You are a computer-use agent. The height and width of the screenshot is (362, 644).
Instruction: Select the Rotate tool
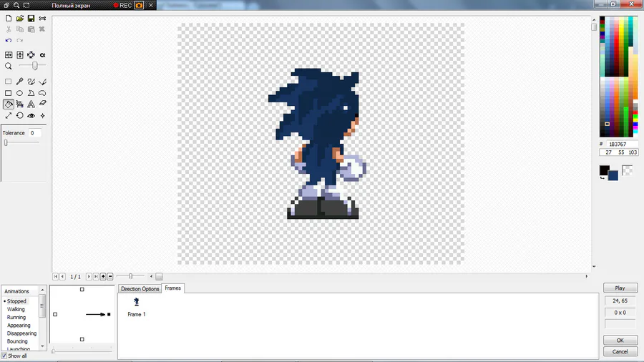point(20,116)
